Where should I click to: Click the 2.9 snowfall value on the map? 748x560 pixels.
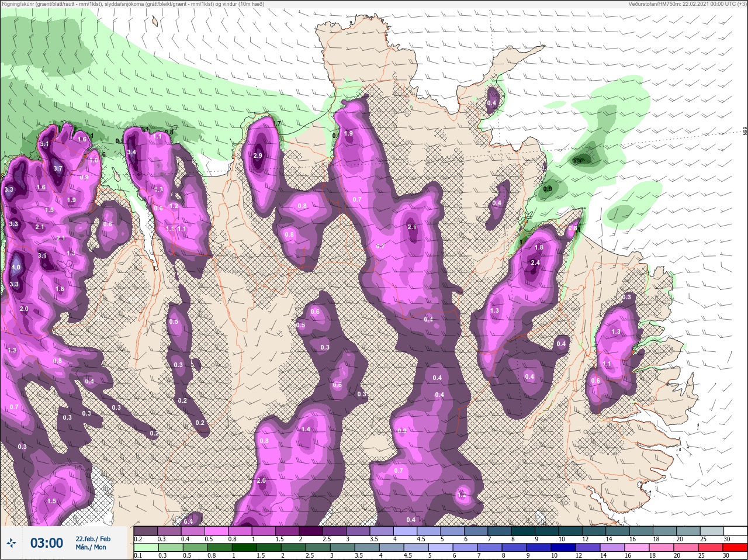pos(258,155)
